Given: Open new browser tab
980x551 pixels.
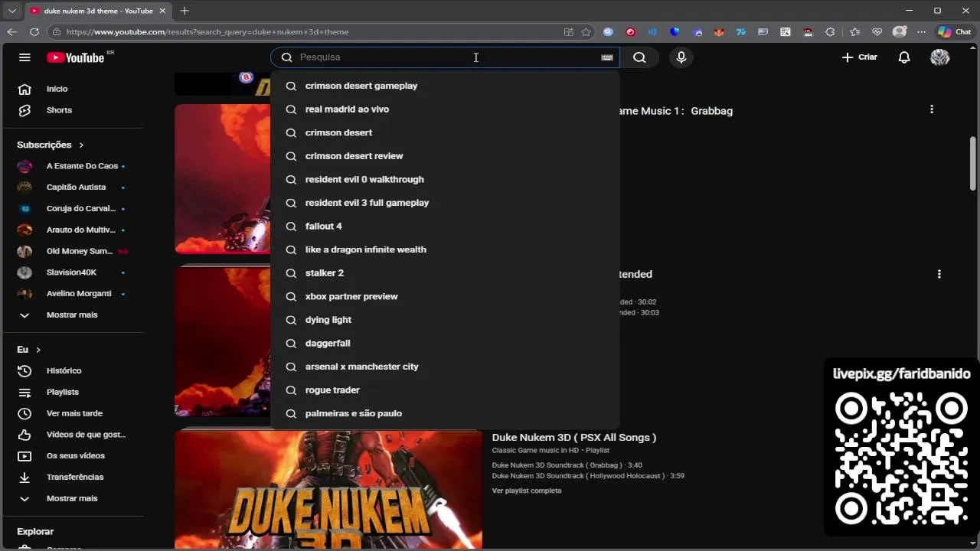Looking at the screenshot, I should [x=185, y=11].
